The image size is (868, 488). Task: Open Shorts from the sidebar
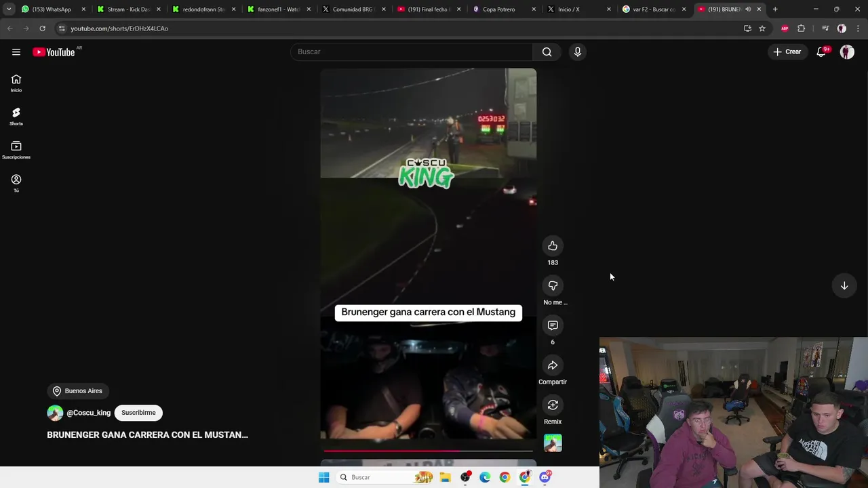[x=16, y=117]
